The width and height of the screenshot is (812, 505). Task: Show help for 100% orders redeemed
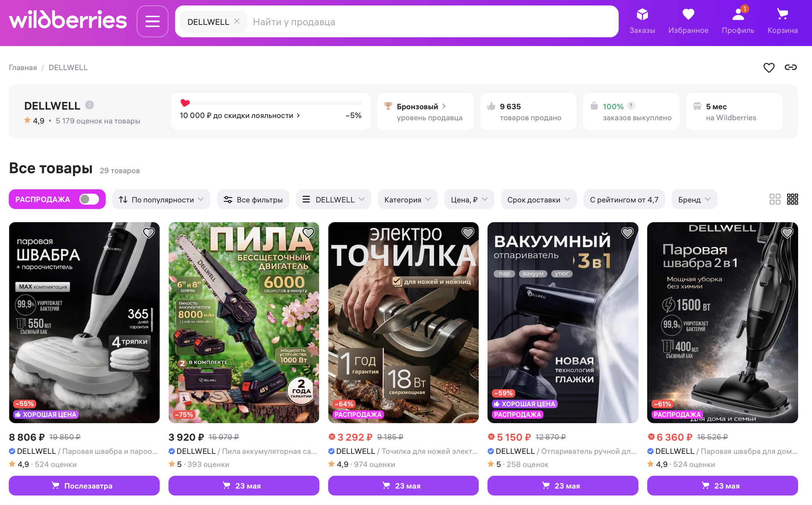(631, 106)
